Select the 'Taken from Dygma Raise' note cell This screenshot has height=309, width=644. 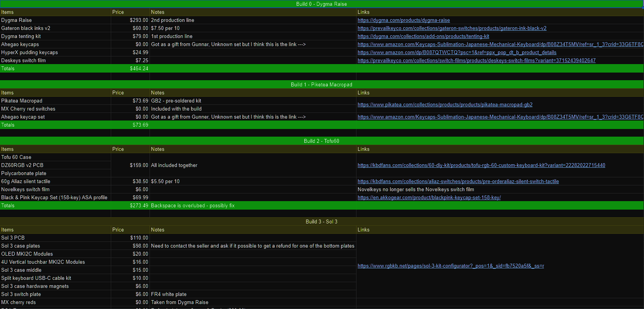click(x=253, y=302)
